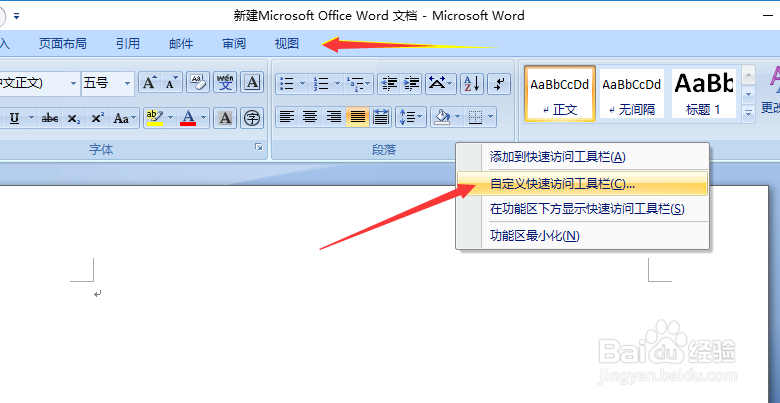780x403 pixels.
Task: Toggle Strikethrough formatting
Action: click(x=50, y=118)
